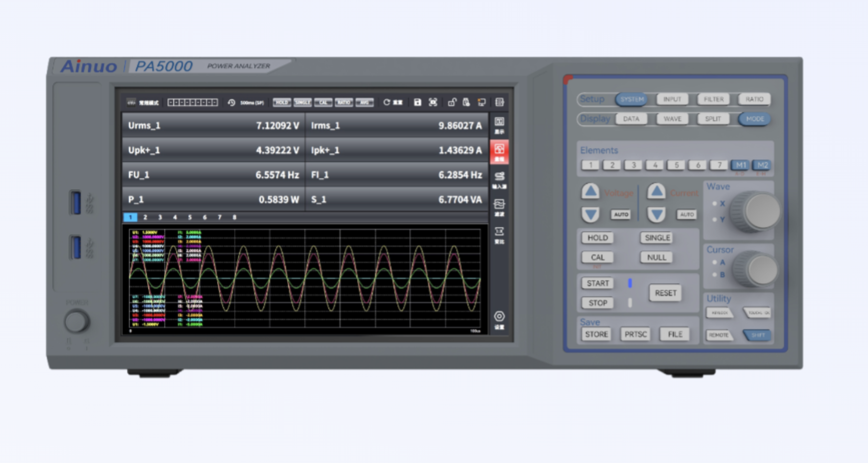This screenshot has height=463, width=868.
Task: Push the FILE key
Action: [675, 335]
